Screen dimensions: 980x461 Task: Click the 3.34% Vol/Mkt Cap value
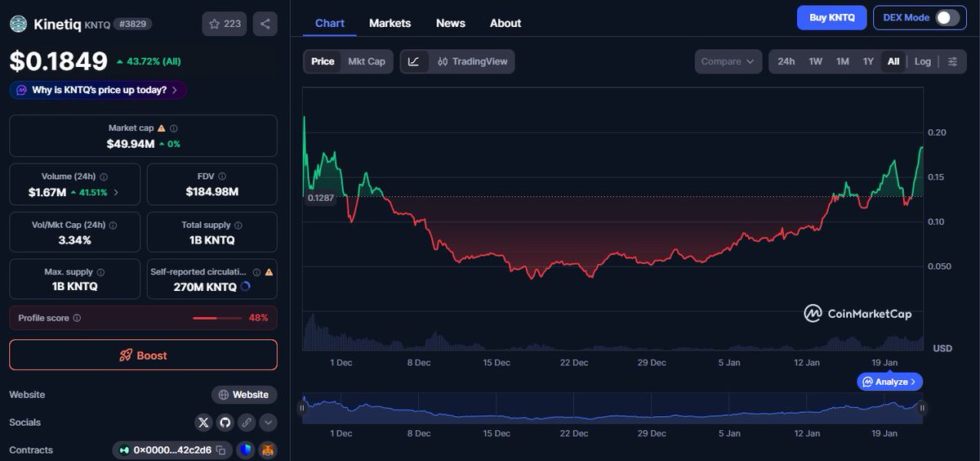click(x=75, y=239)
